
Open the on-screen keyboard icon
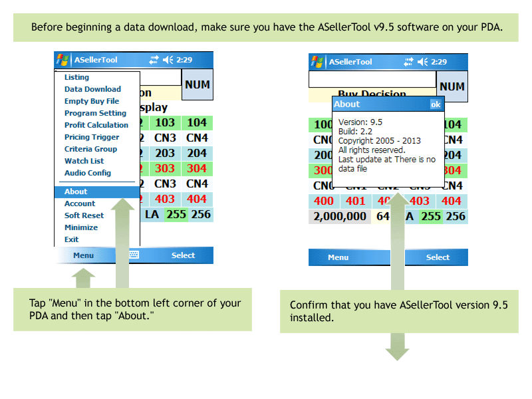[134, 255]
